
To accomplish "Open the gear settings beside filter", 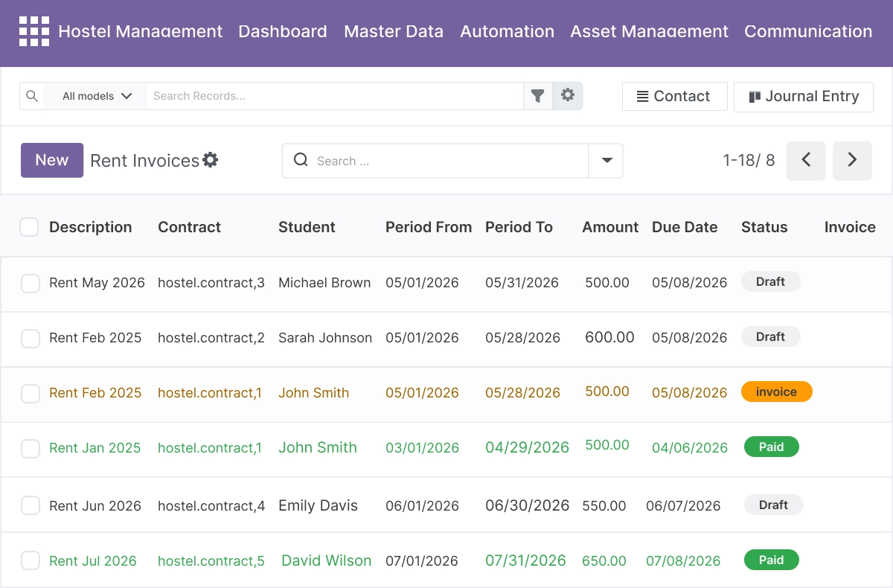I will [568, 95].
